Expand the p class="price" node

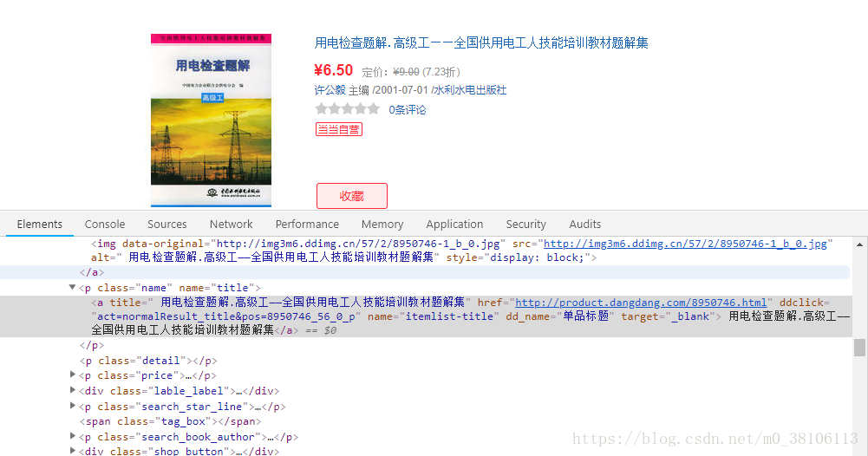[x=72, y=375]
